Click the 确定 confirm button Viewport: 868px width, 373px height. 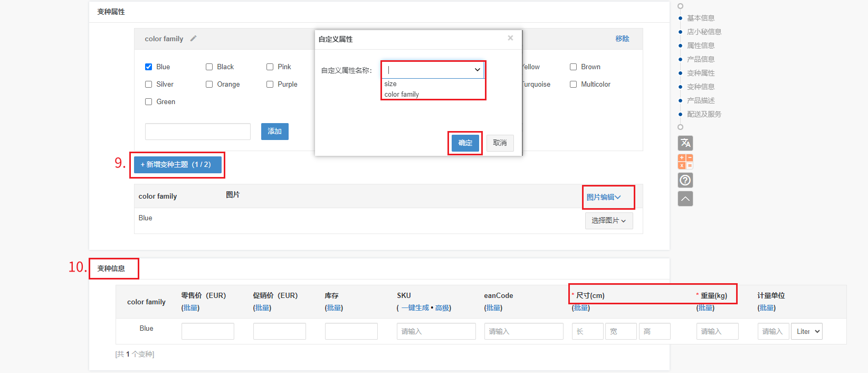(465, 143)
